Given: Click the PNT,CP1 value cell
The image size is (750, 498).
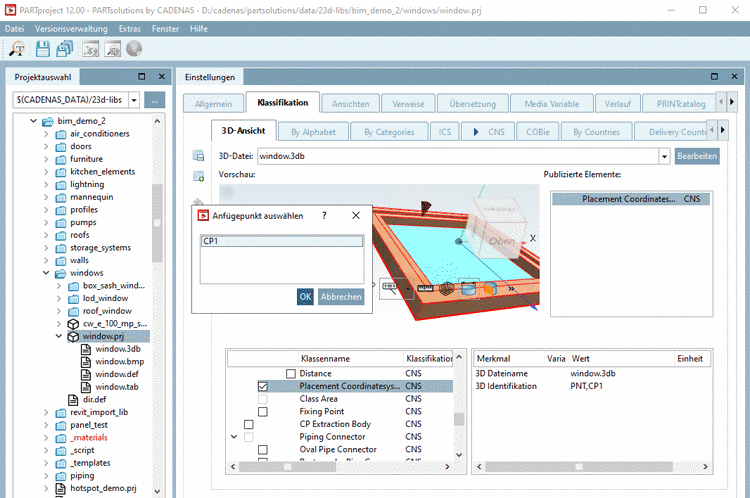Looking at the screenshot, I should [x=586, y=386].
